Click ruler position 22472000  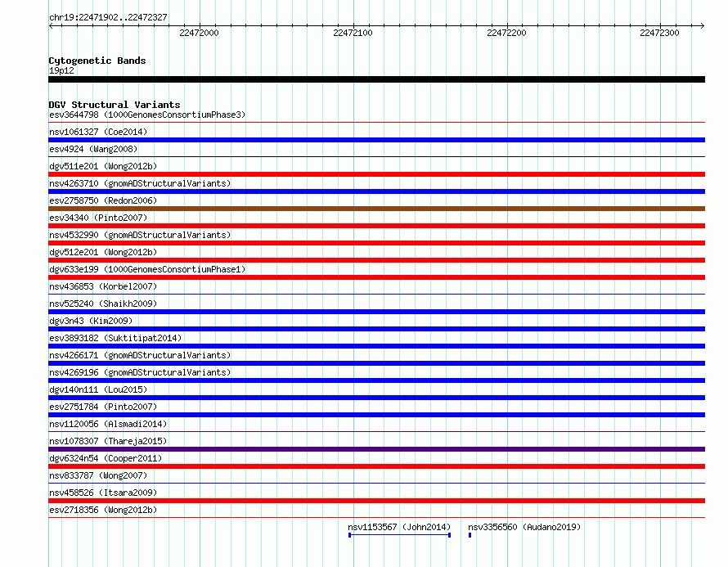[x=199, y=33]
